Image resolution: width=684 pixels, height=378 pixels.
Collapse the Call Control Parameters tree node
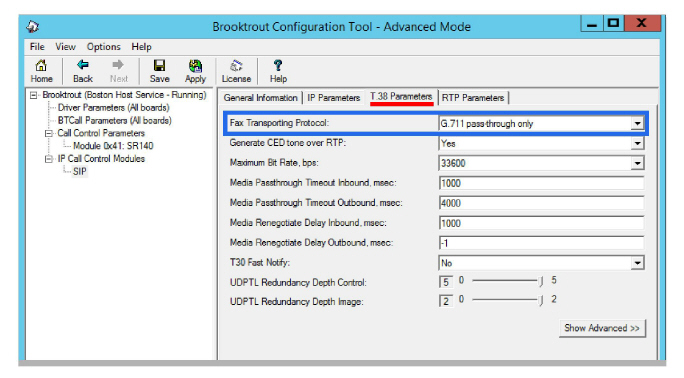point(49,133)
